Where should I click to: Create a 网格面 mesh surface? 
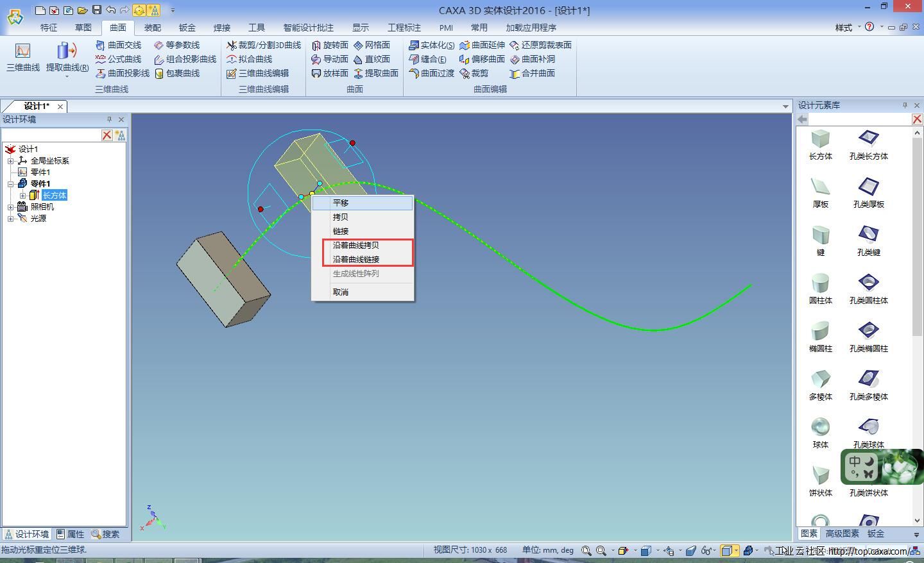pos(372,45)
